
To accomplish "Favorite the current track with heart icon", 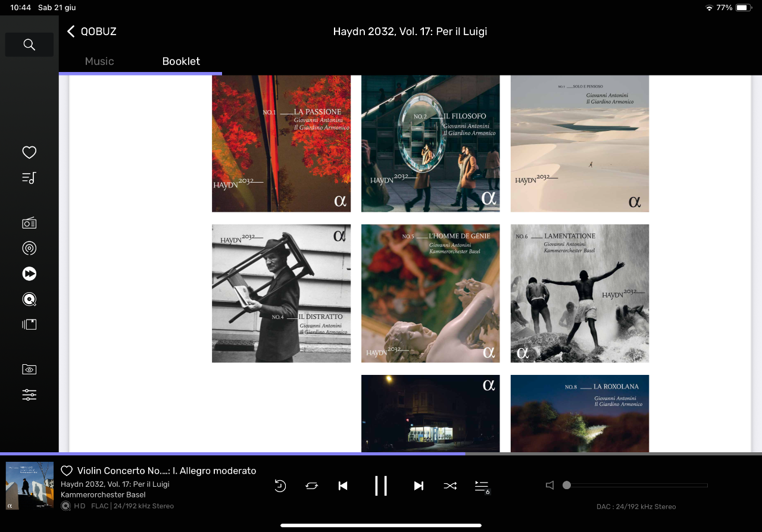I will [x=67, y=471].
